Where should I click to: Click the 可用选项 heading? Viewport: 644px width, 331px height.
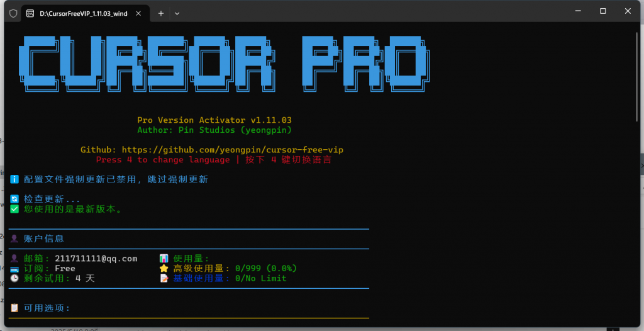[x=47, y=308]
